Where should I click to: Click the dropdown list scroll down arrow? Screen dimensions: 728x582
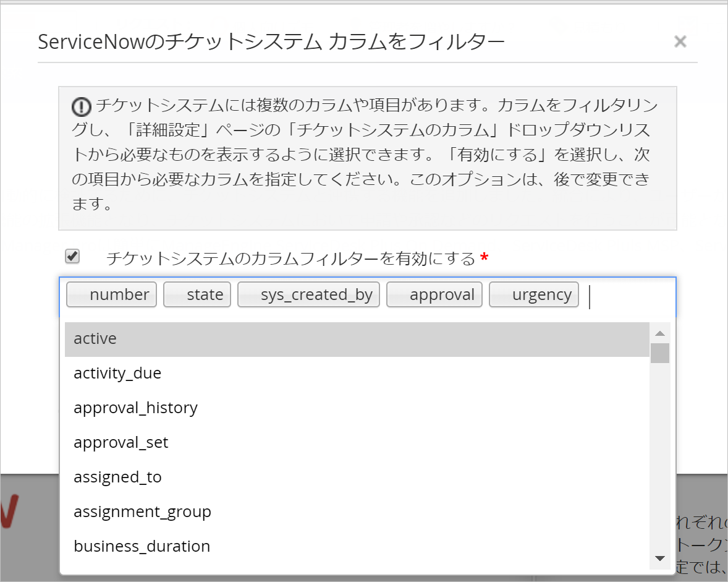(x=660, y=558)
